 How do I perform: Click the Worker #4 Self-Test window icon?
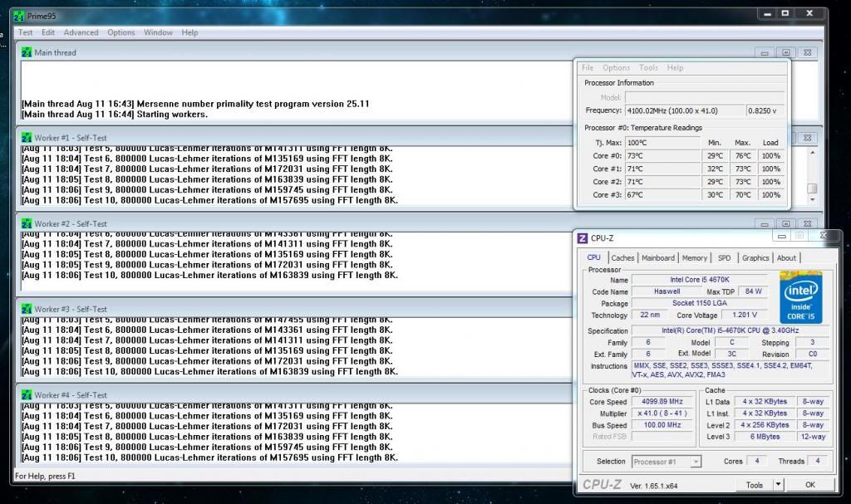[27, 394]
